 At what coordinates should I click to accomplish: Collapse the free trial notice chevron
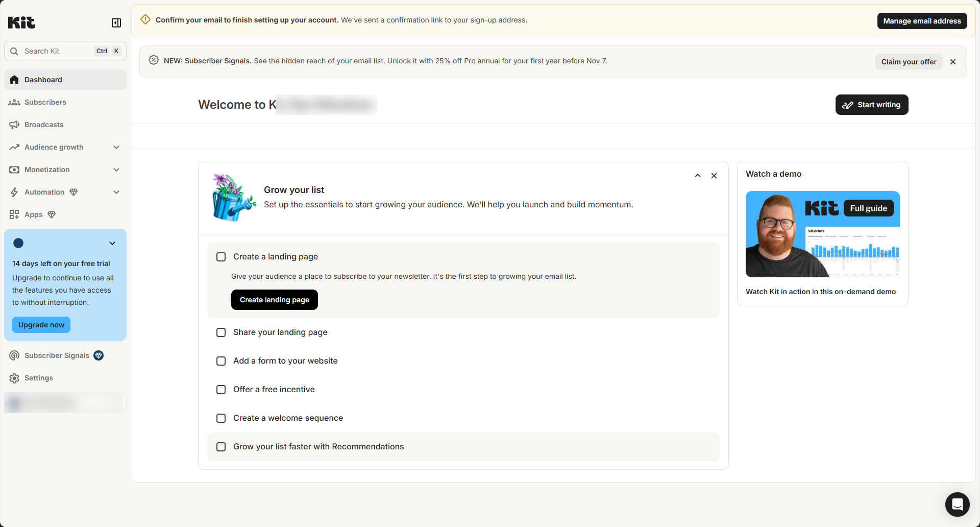pyautogui.click(x=112, y=243)
